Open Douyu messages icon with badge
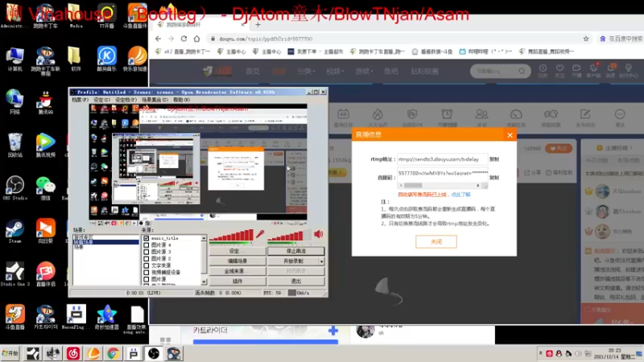Screen dimensions: 644x362 pyautogui.click(x=611, y=71)
